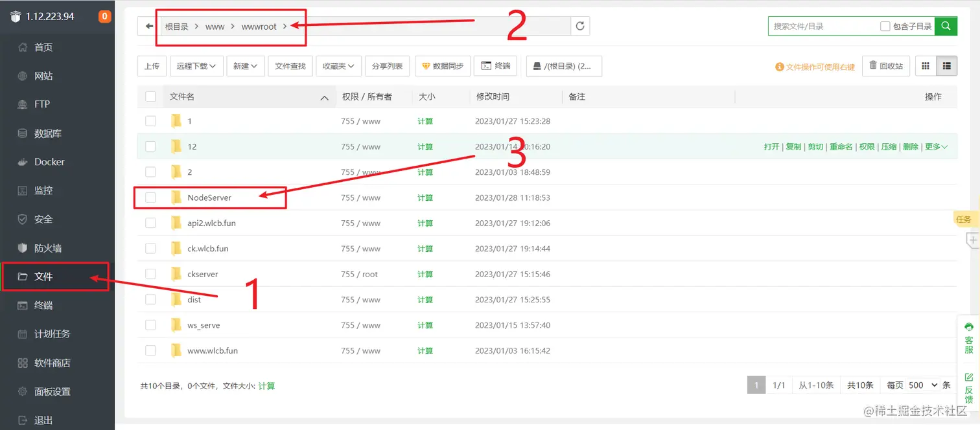The image size is (980, 430).
Task: Tick the checkbox for ckserver
Action: (x=150, y=274)
